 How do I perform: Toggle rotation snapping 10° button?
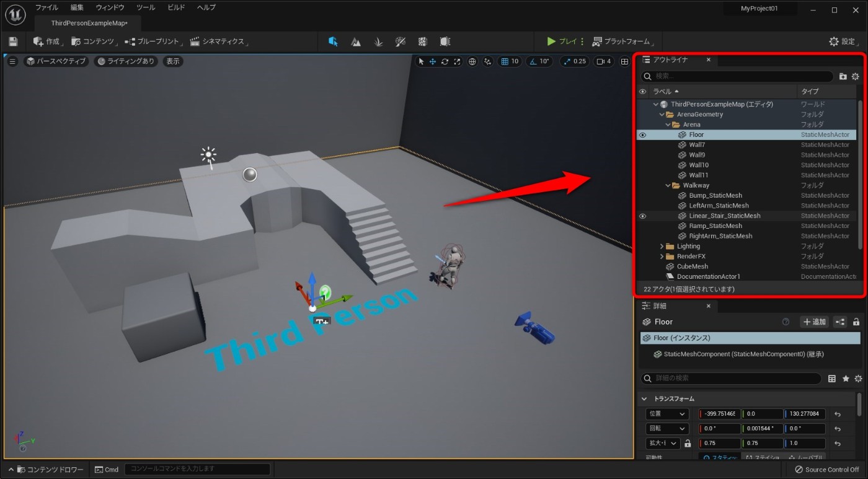[x=539, y=61]
